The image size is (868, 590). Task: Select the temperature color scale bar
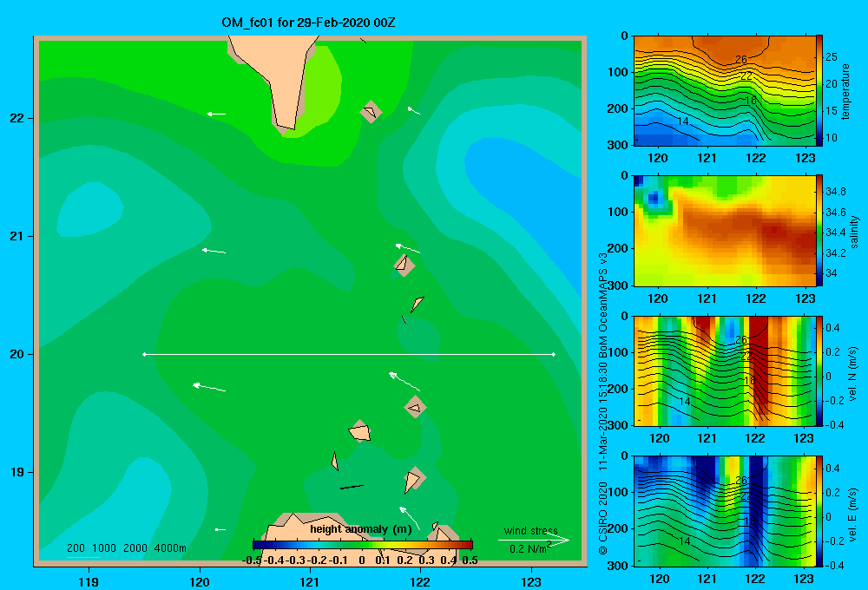[819, 90]
